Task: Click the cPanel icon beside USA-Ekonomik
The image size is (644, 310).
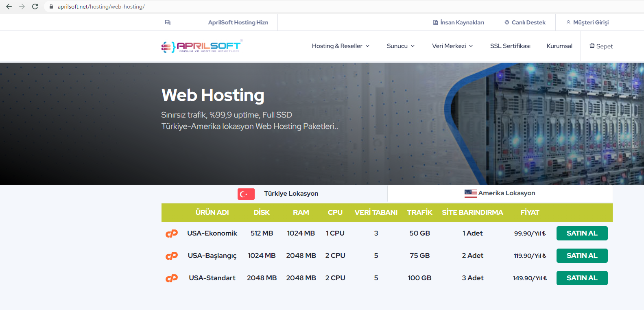Action: click(172, 234)
